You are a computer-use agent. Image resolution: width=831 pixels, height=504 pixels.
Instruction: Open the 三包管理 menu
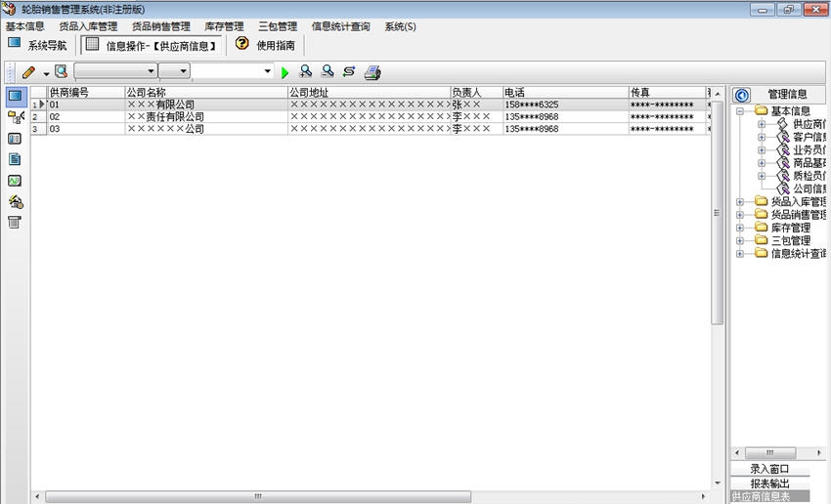tap(278, 26)
